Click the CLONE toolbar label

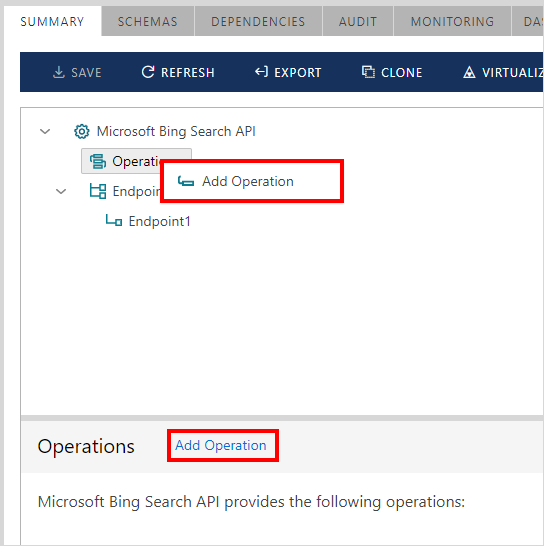(x=402, y=73)
